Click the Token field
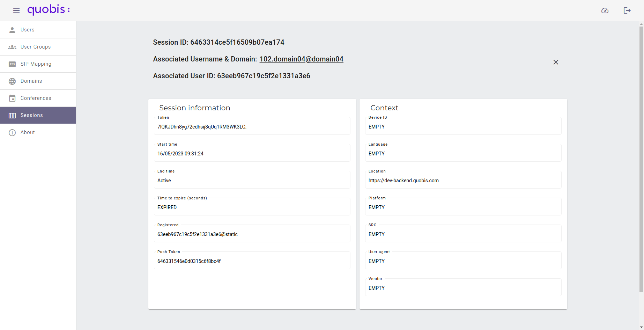The width and height of the screenshot is (644, 330). coord(252,126)
